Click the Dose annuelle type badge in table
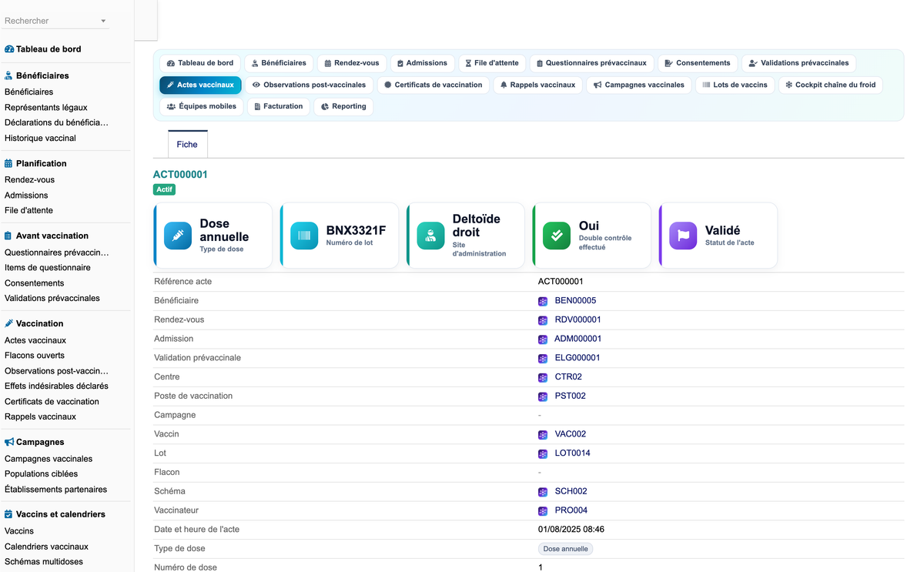Image resolution: width=924 pixels, height=572 pixels. pos(565,550)
